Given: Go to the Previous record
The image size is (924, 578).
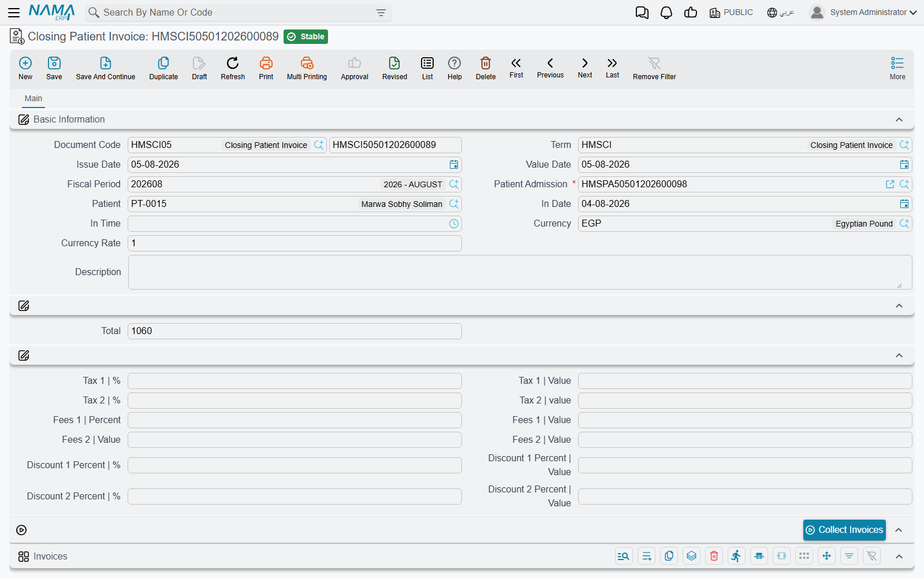Looking at the screenshot, I should coord(550,63).
